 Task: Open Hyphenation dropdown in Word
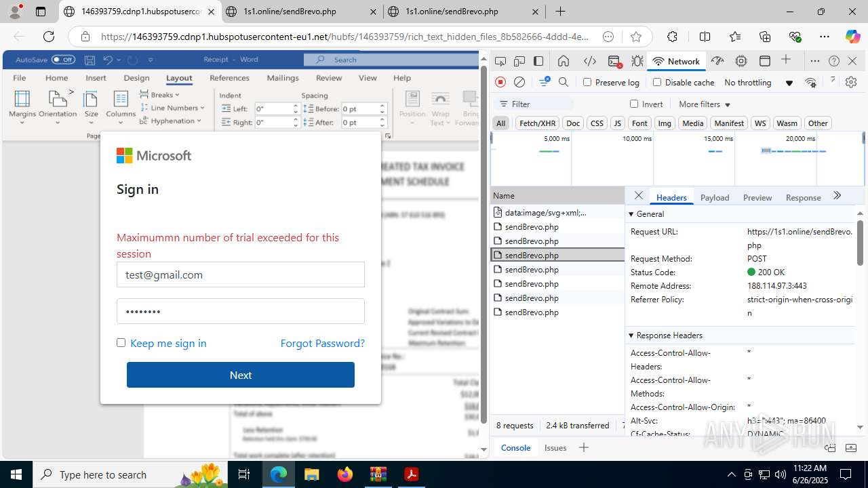point(171,121)
